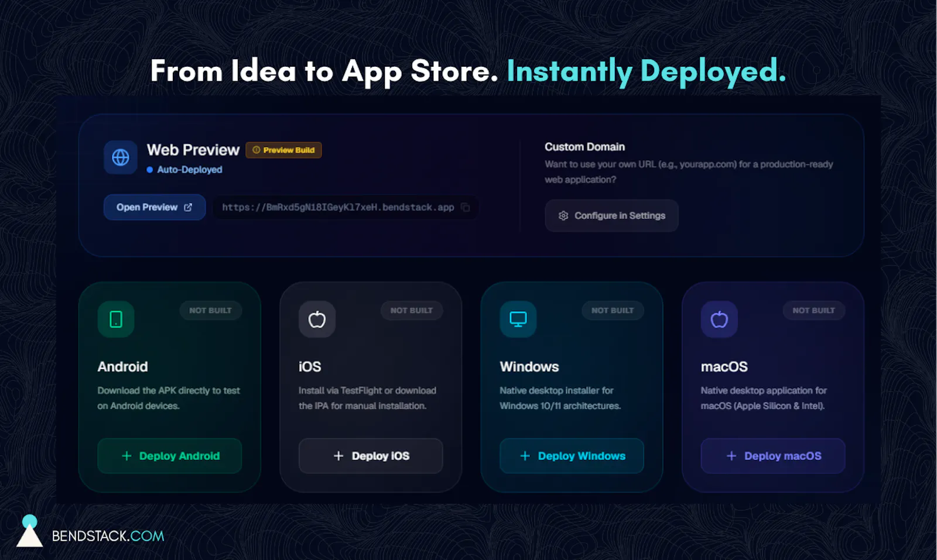Image resolution: width=937 pixels, height=560 pixels.
Task: Click the Deploy macOS button
Action: 773,456
